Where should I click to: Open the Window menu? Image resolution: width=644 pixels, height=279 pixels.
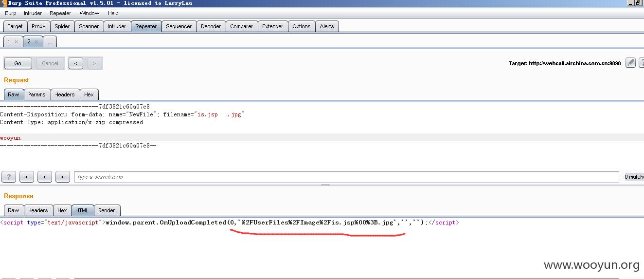coord(89,13)
